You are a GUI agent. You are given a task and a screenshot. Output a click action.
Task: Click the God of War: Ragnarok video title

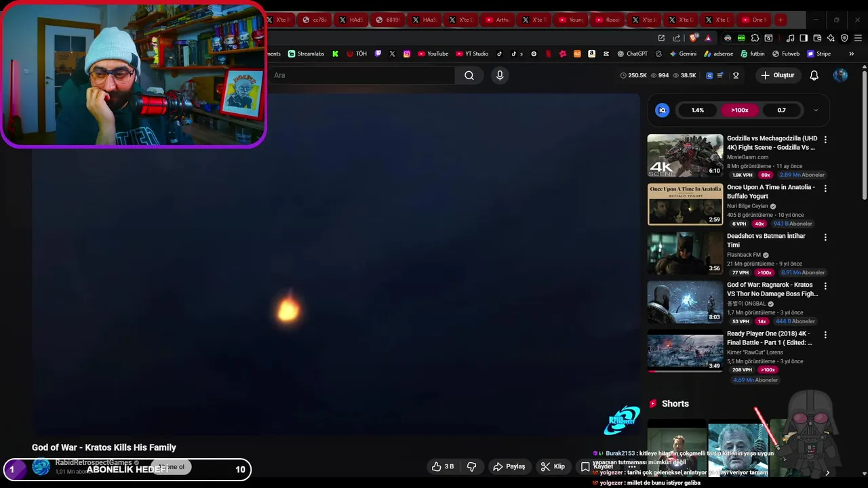pos(772,289)
